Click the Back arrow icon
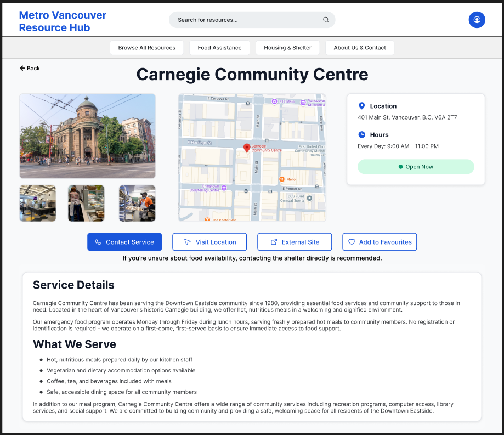 click(22, 68)
